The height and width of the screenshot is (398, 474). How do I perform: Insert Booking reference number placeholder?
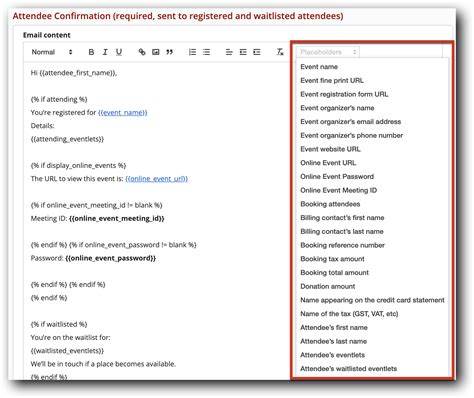[x=343, y=245]
